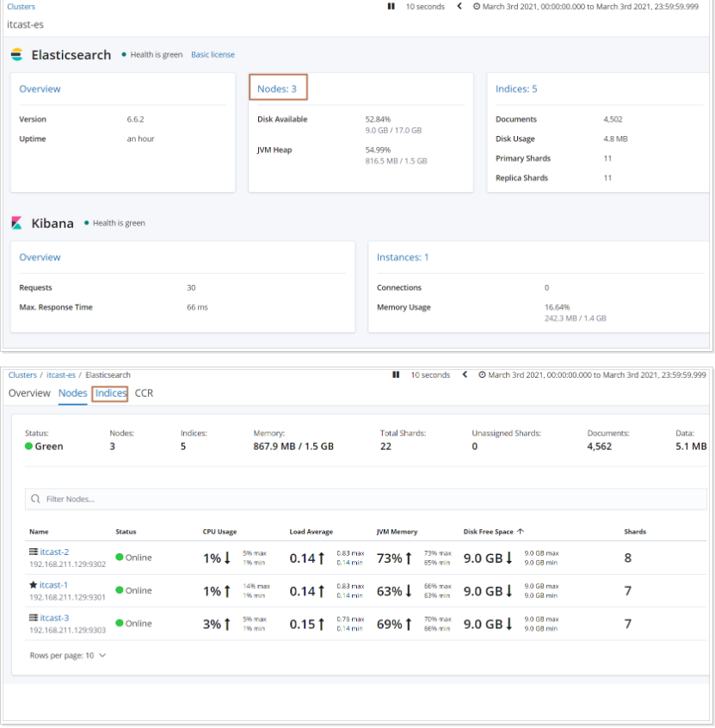Open date range March 3rd 2021 in top panel
715x728 pixels.
pos(590,7)
